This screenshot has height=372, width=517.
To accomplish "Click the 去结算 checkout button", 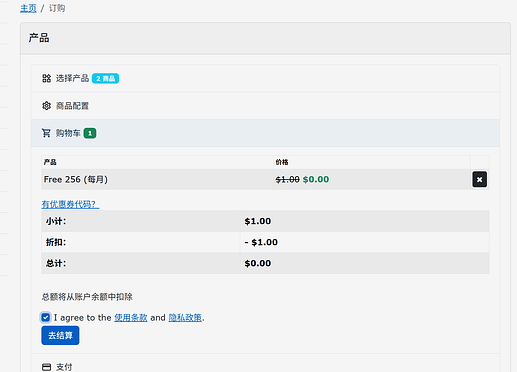I will pyautogui.click(x=60, y=335).
